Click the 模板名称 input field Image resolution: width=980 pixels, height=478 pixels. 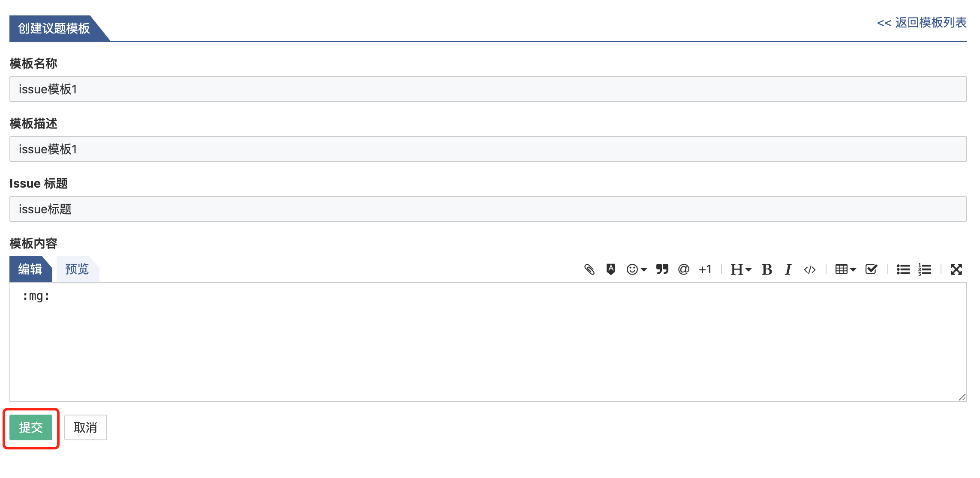488,89
